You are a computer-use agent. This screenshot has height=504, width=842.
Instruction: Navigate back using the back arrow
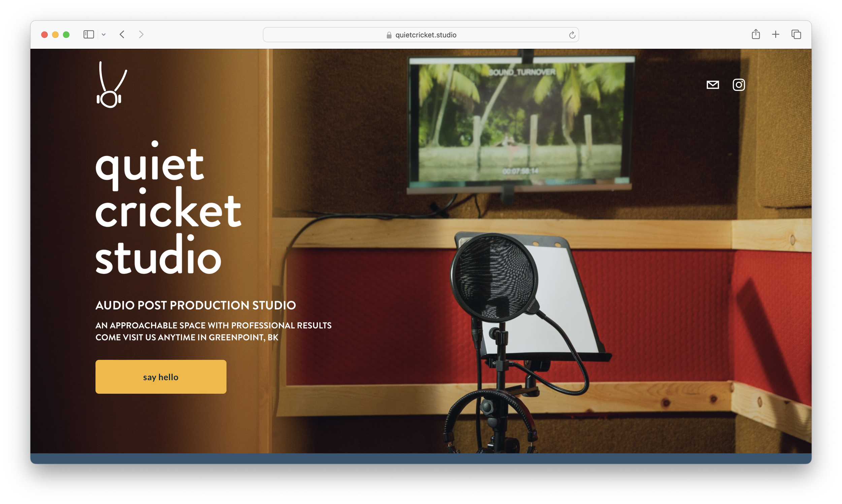(122, 34)
